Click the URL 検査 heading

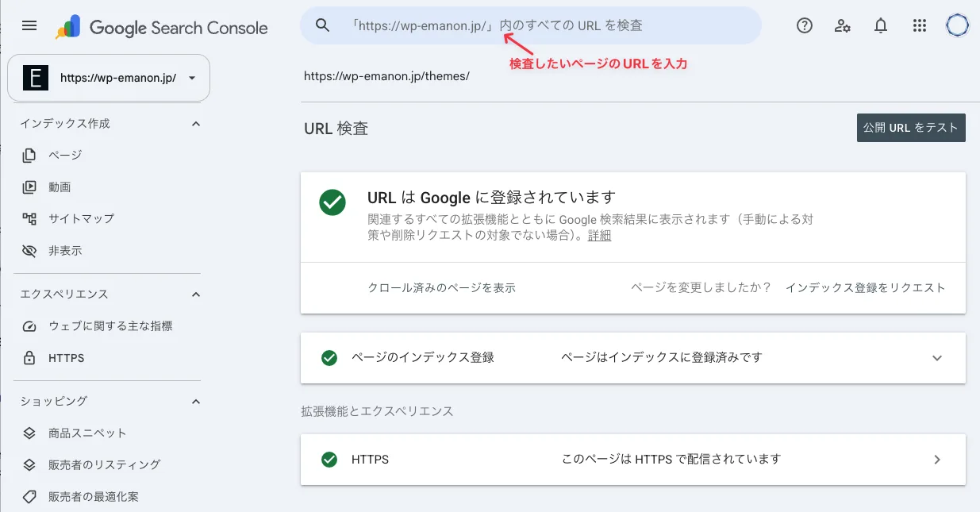click(x=336, y=128)
